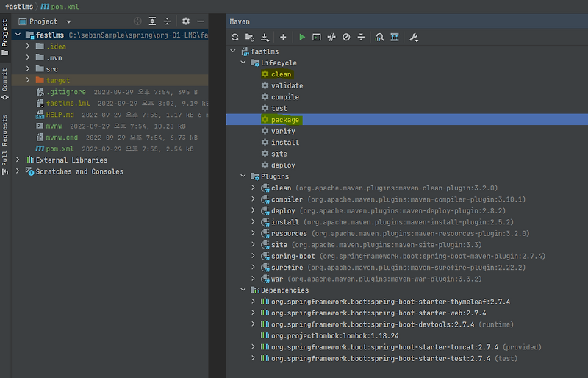Expand the spring-boot plugin node

pos(254,257)
